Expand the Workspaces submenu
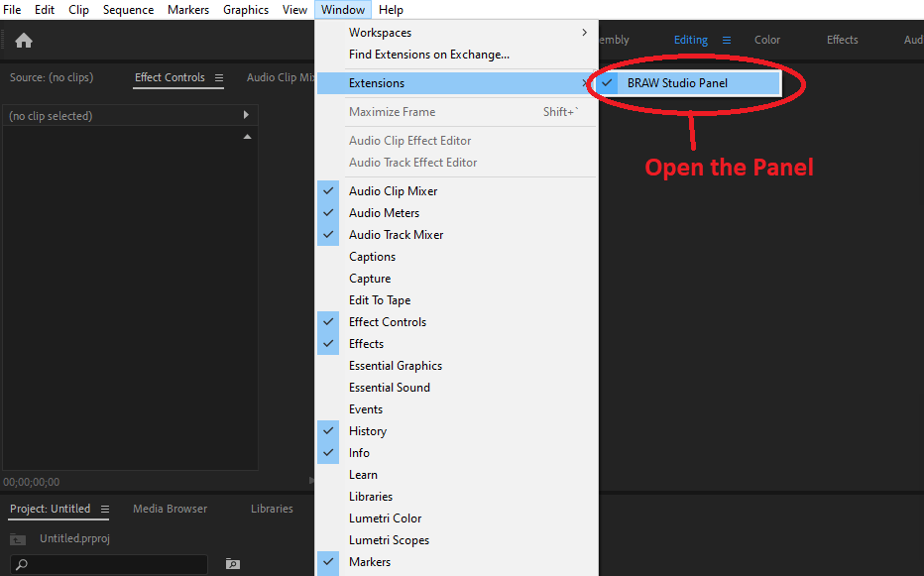This screenshot has width=924, height=576. point(380,32)
